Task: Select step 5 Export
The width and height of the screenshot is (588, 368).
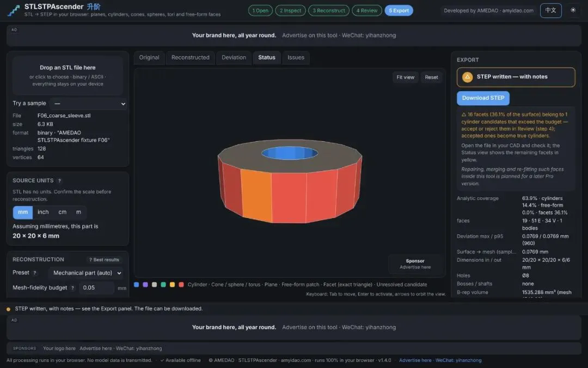Action: (399, 10)
